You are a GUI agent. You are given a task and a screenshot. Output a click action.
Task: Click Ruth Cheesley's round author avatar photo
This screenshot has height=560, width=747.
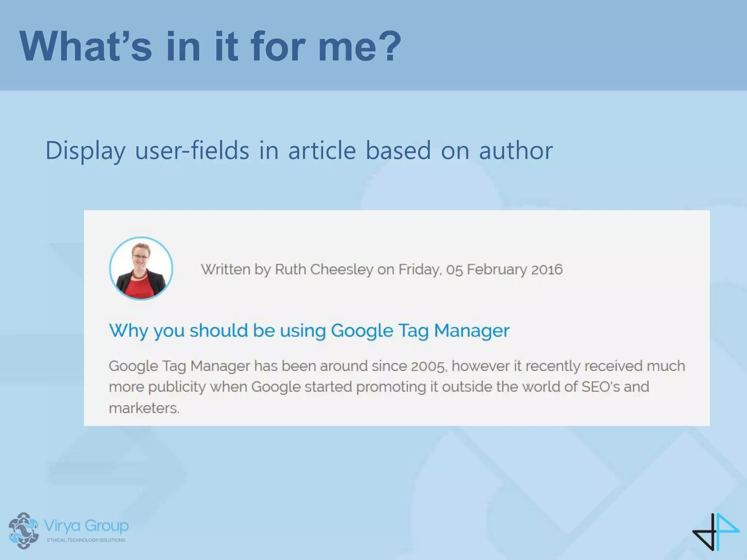click(x=141, y=268)
